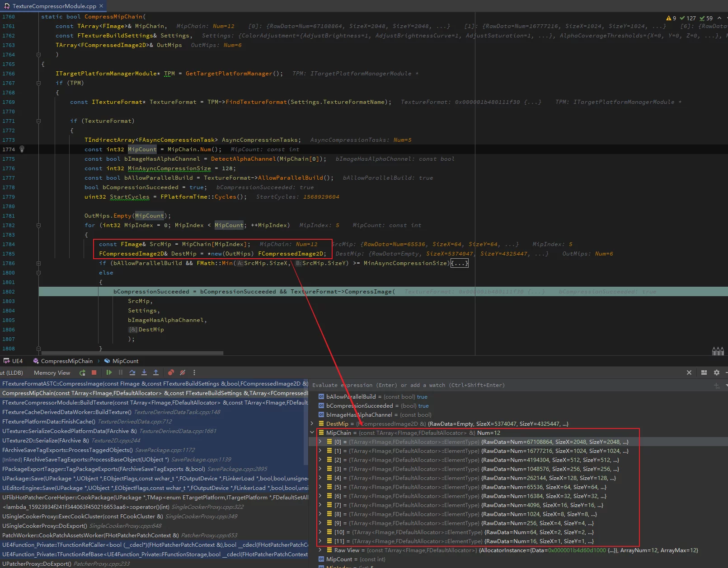The height and width of the screenshot is (568, 728).
Task: Select the TextureCompressorModule.cpp editor tab
Action: tap(54, 6)
